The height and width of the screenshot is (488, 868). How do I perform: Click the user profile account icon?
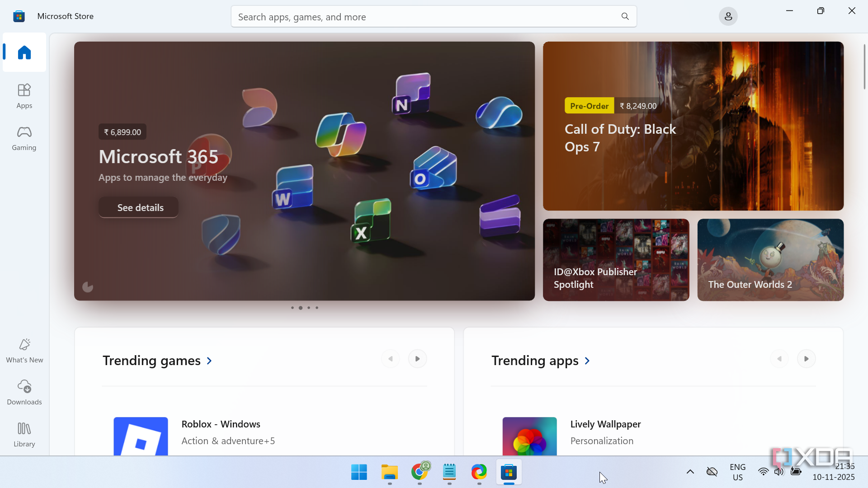click(728, 17)
